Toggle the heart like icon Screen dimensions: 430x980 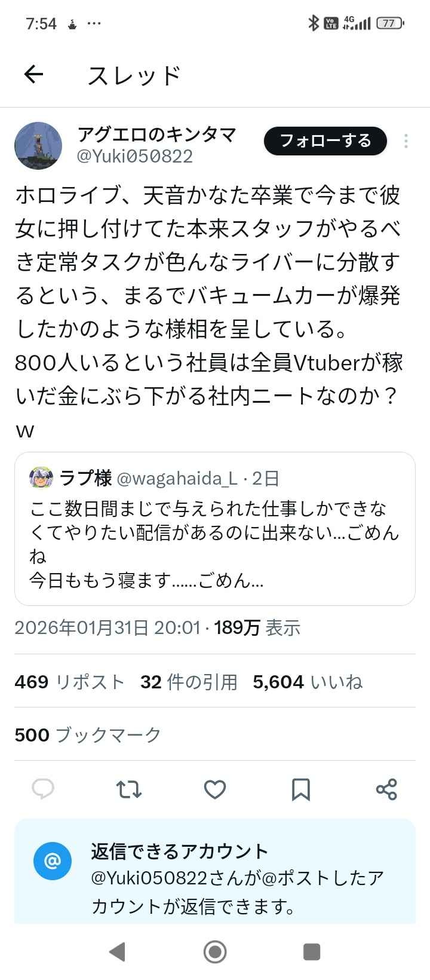[x=215, y=789]
